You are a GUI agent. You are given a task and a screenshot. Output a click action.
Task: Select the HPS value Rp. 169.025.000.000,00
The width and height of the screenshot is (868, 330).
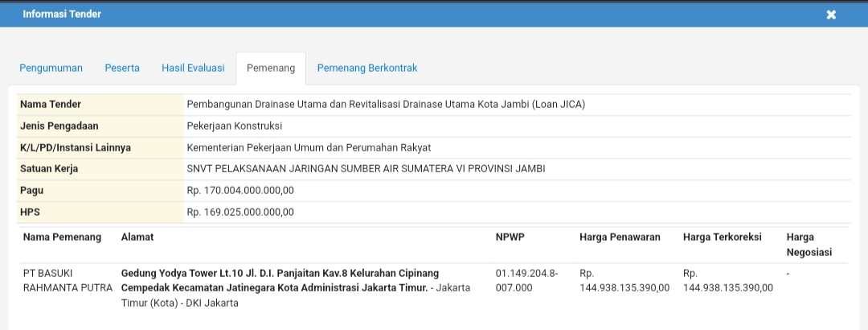tap(240, 212)
